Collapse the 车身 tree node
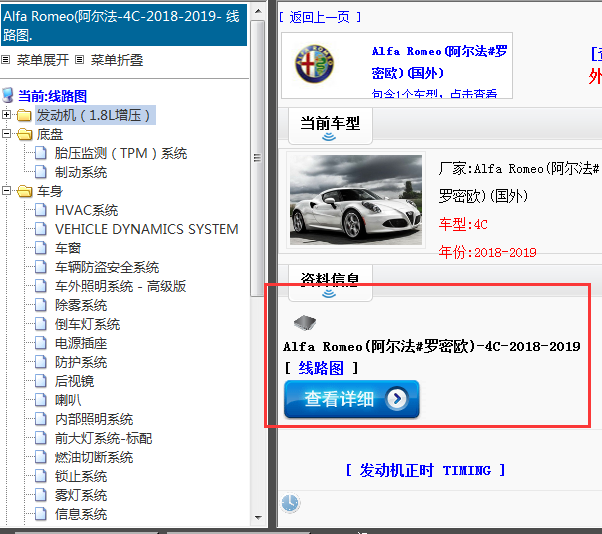602x534 pixels. 6,191
